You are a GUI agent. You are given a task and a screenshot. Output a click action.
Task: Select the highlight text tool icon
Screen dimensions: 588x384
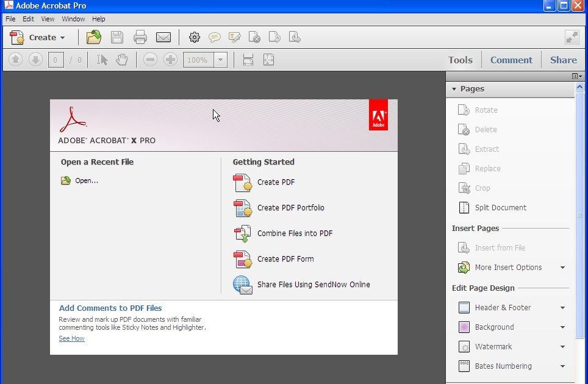coord(235,37)
